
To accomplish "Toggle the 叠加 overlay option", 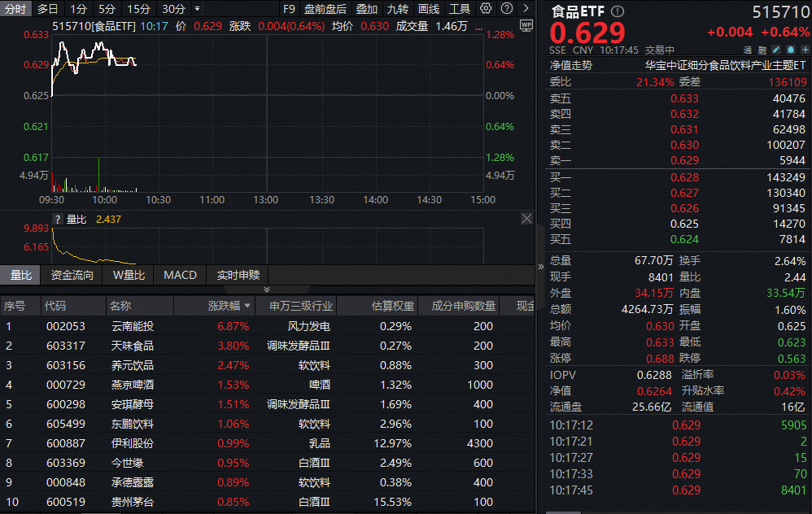I will [x=366, y=9].
